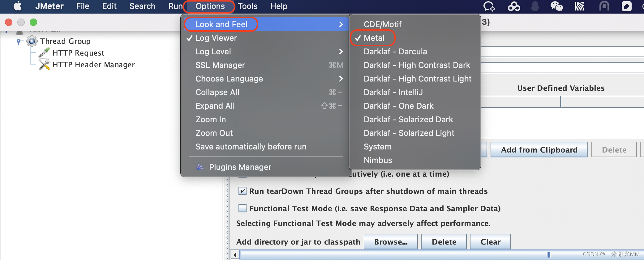Click the arch-shaped menu bar icon
644x260 pixels.
[x=604, y=6]
